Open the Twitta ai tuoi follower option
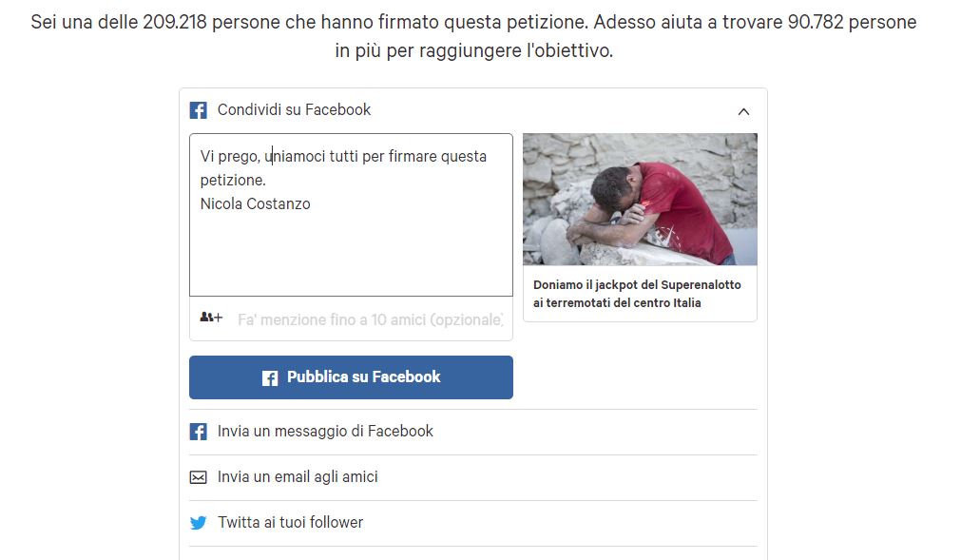980x560 pixels. (x=473, y=523)
